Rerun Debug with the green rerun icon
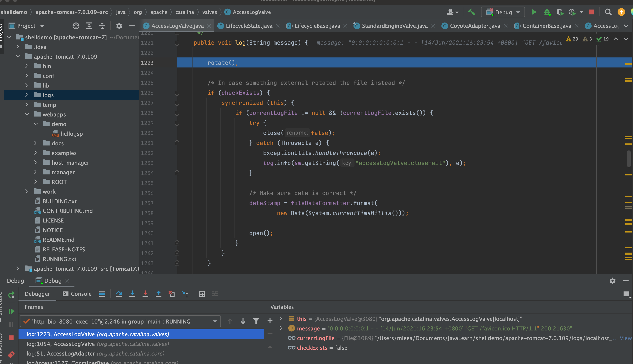Viewport: 633px width, 364px height. (x=11, y=295)
